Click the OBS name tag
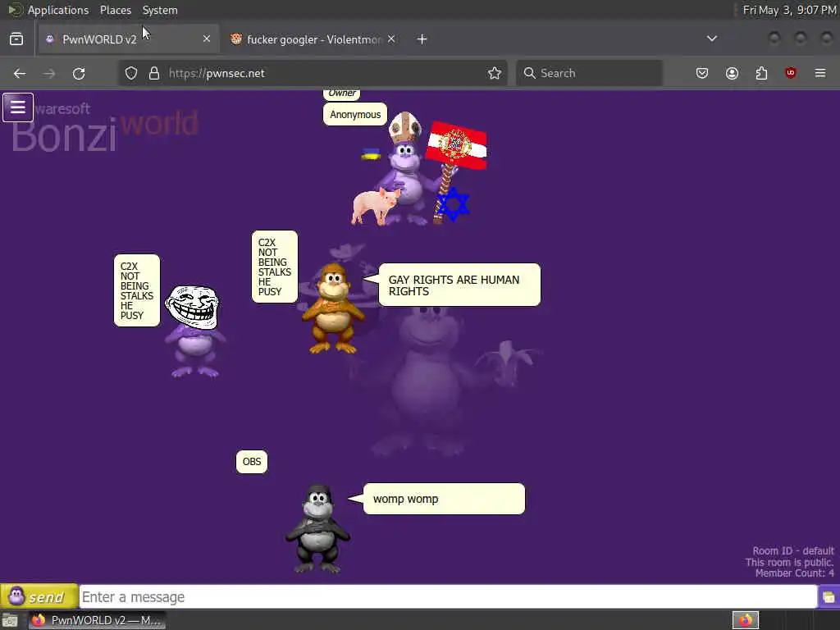840x630 pixels. [x=252, y=462]
